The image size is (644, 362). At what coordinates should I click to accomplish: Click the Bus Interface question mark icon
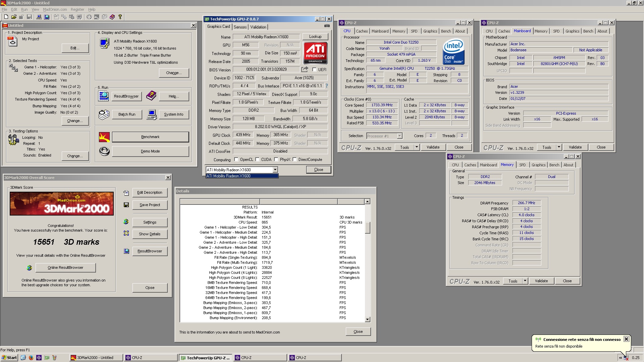(326, 86)
